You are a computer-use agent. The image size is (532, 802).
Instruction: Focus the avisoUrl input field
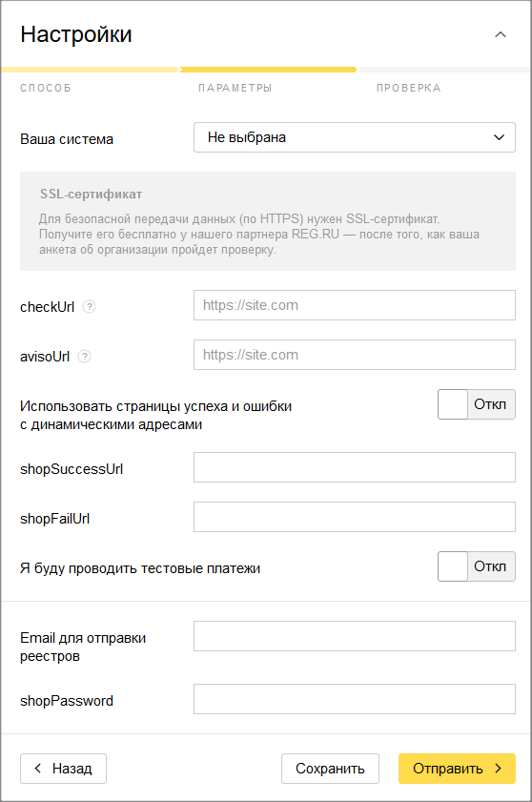tap(355, 355)
